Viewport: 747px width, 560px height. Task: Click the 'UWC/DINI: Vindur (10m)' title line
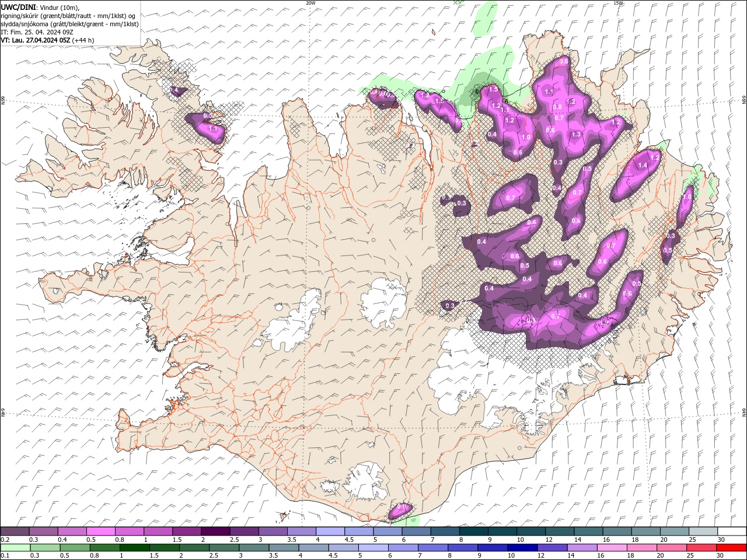tap(40, 7)
